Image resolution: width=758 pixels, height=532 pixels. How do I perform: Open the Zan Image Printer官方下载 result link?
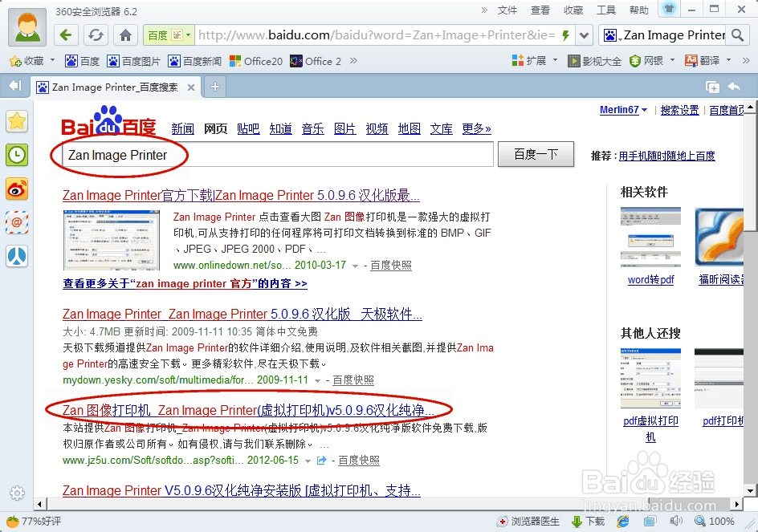pyautogui.click(x=241, y=195)
